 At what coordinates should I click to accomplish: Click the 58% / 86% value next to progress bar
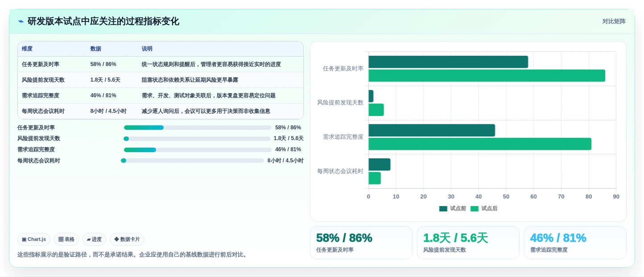point(288,128)
